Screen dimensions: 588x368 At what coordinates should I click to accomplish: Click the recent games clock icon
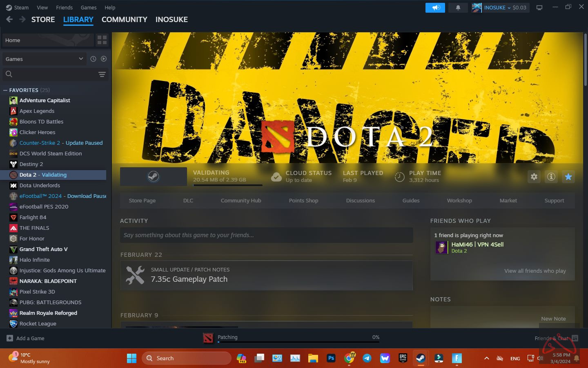(93, 59)
